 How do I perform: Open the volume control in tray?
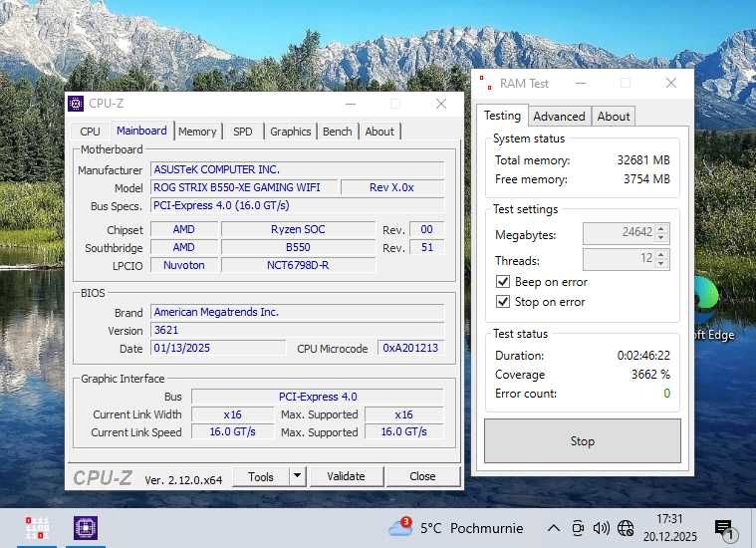pyautogui.click(x=601, y=528)
